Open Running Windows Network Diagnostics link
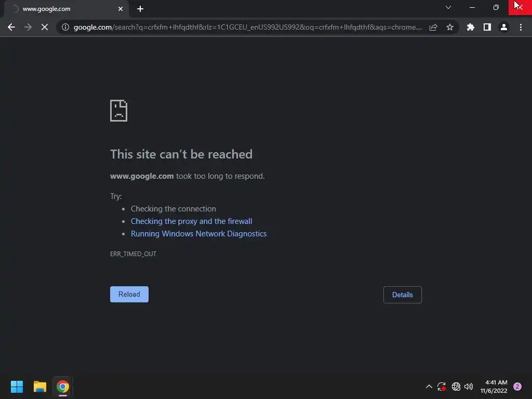Screen dimensions: 532x399 [199, 234]
